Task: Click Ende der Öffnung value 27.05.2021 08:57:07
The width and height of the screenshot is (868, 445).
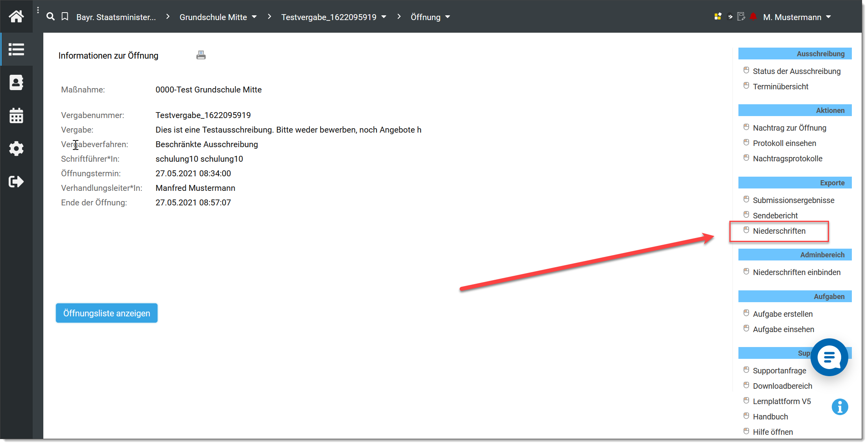Action: click(x=193, y=203)
